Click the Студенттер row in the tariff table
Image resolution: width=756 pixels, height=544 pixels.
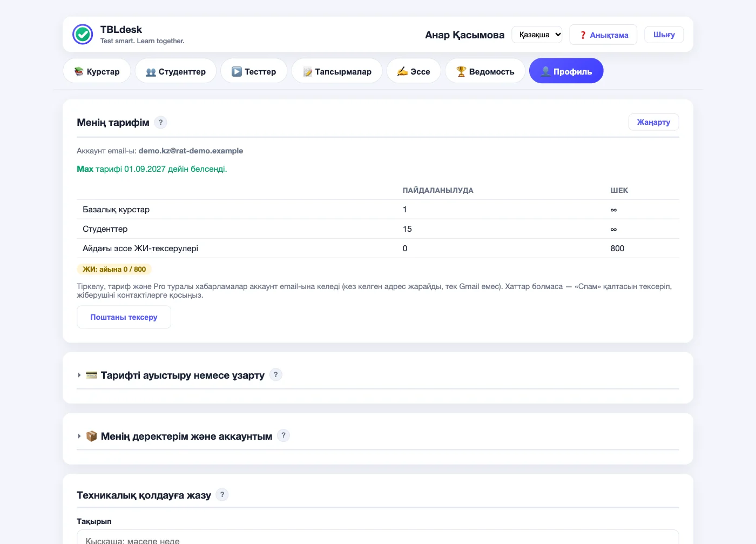(378, 229)
